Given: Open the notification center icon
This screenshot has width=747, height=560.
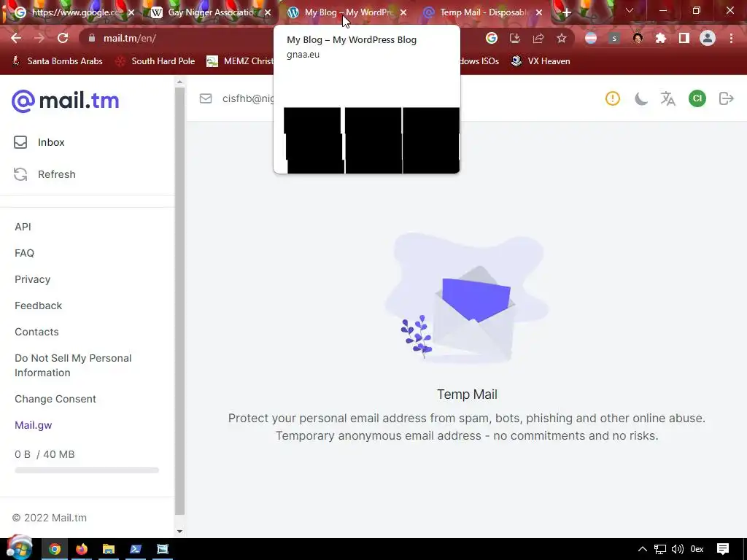Looking at the screenshot, I should [723, 549].
